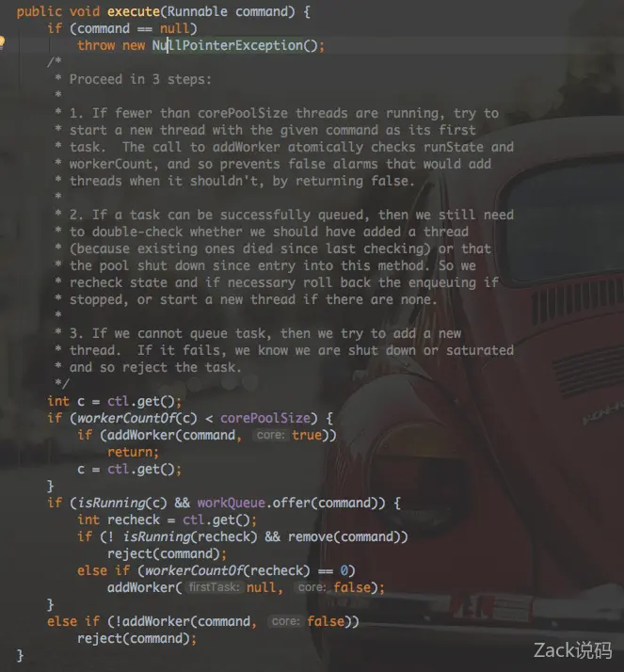Click comment 'workerCount, and so prevents false alarms'
The height and width of the screenshot is (672, 624).
[222, 164]
